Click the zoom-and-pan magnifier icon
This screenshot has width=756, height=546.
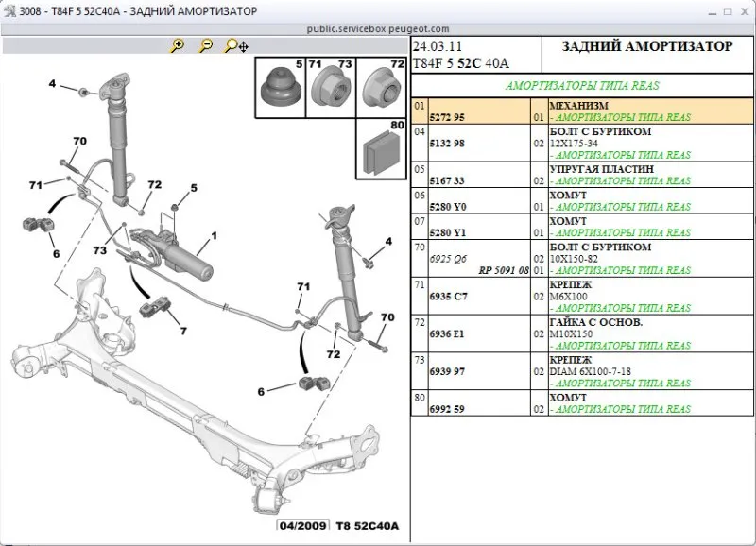coord(236,45)
